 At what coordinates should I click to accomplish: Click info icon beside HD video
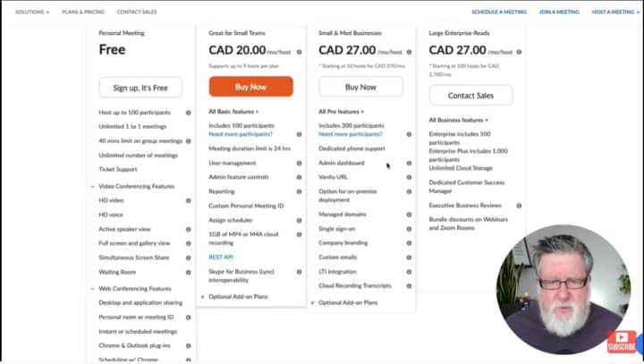(x=189, y=200)
